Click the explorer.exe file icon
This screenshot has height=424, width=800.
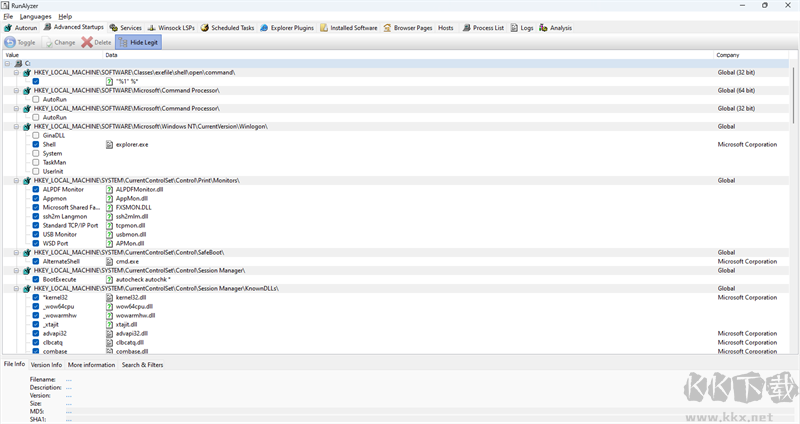pos(109,145)
